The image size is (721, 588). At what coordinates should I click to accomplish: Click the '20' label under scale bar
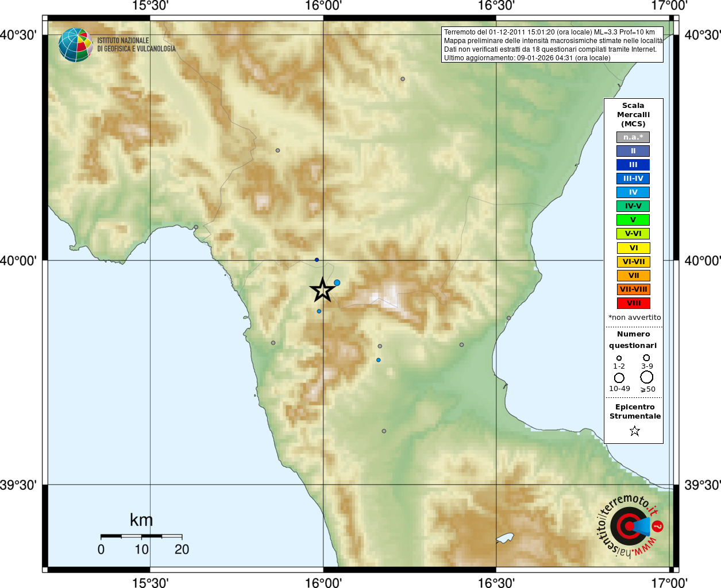[182, 550]
